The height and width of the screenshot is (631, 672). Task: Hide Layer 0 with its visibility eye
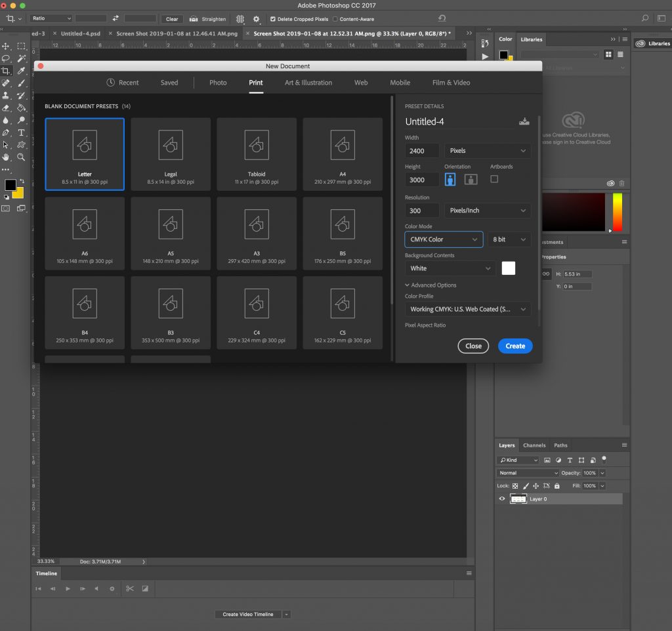tap(502, 499)
